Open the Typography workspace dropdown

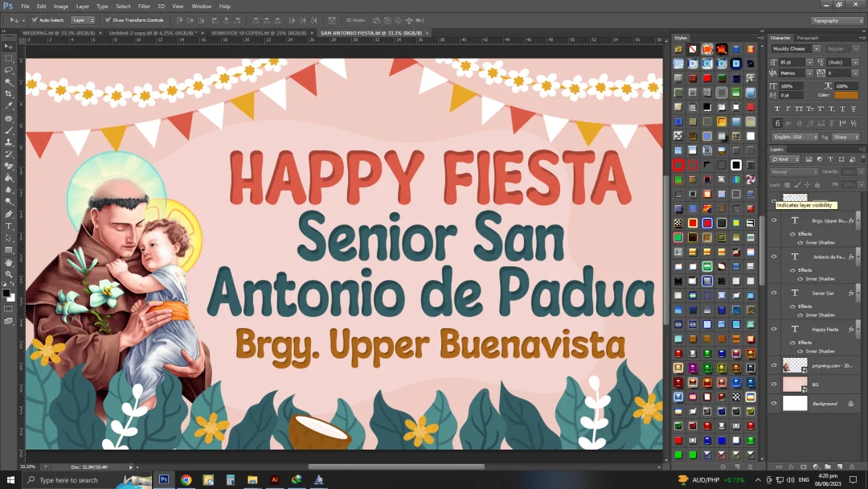coord(837,20)
